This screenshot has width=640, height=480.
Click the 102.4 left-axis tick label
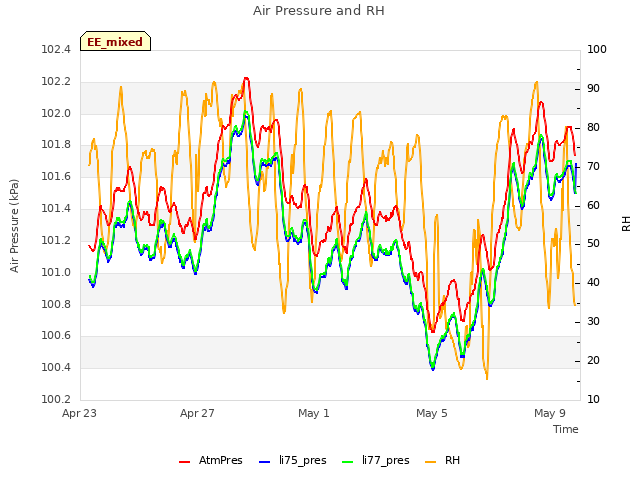click(x=56, y=50)
